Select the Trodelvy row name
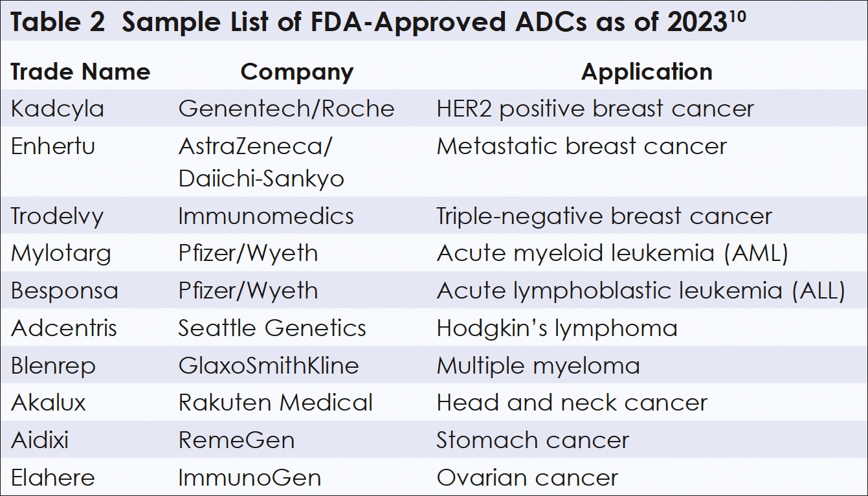 (57, 216)
